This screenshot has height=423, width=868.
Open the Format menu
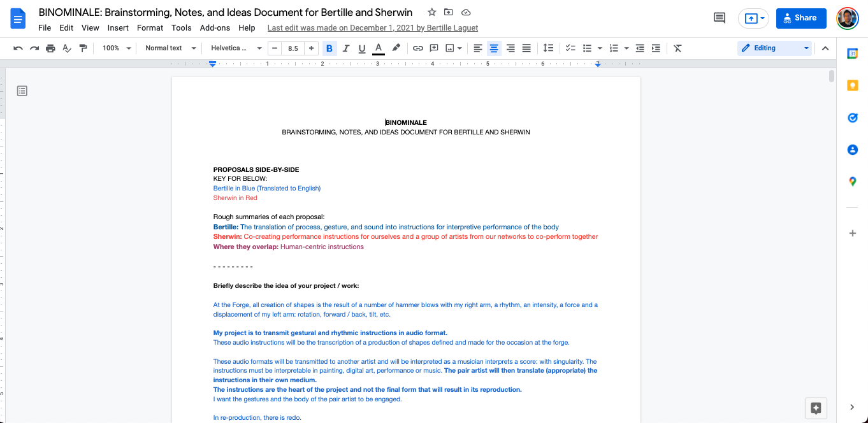150,28
